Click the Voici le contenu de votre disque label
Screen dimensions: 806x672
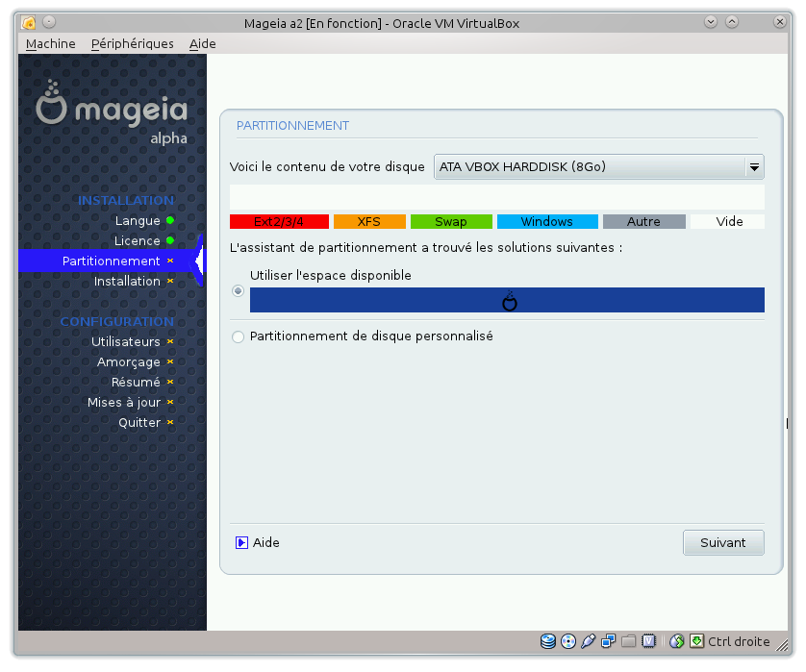[327, 167]
